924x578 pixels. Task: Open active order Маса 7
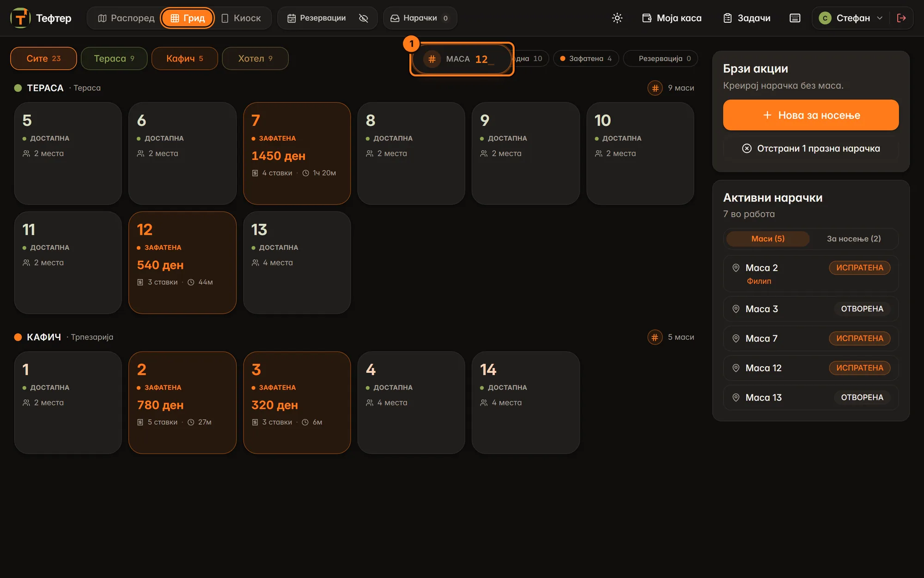[x=811, y=338]
